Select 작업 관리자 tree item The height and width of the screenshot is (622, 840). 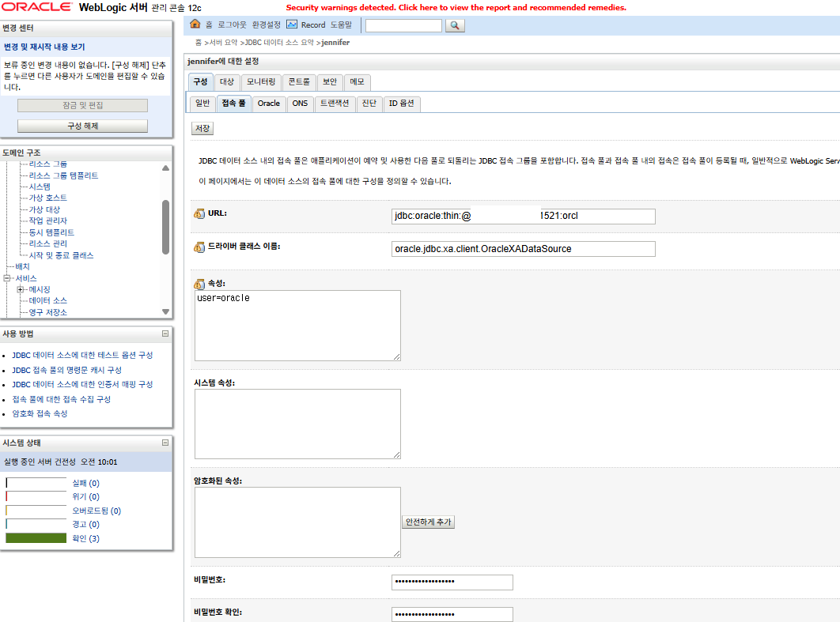pyautogui.click(x=47, y=221)
